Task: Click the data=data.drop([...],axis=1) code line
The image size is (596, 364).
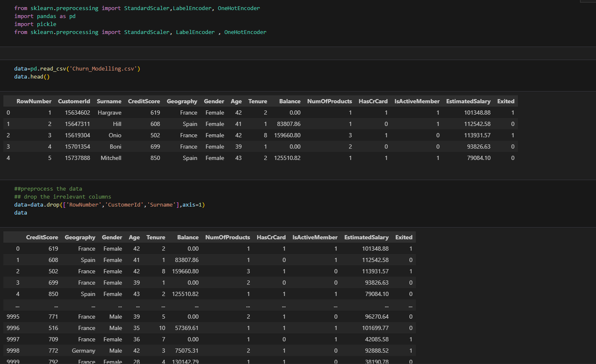Action: pyautogui.click(x=109, y=205)
